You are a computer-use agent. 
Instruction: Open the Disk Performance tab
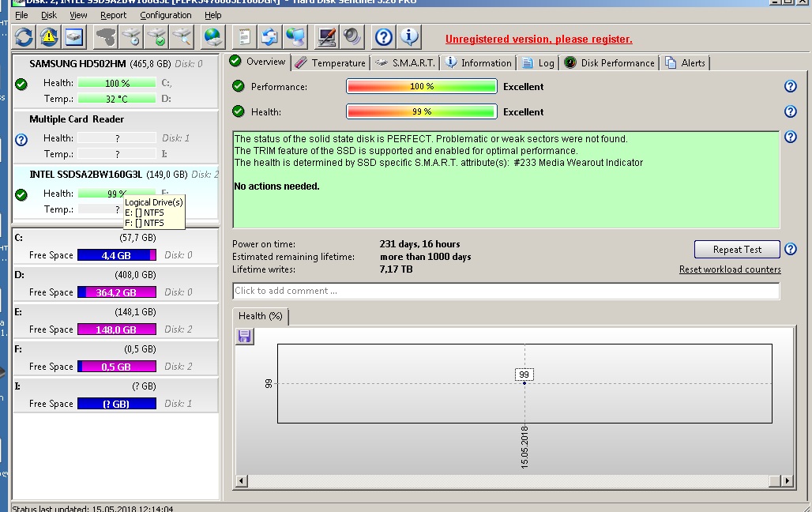tap(610, 63)
